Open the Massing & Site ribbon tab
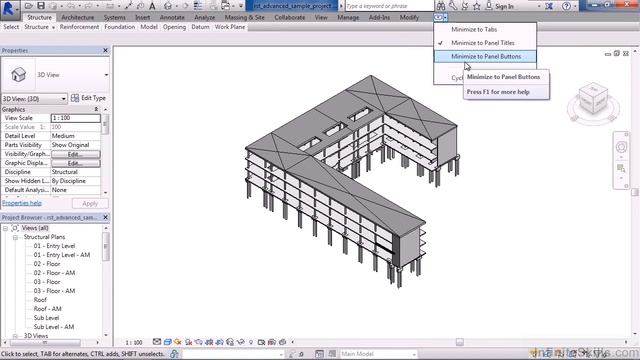Viewport: 640px width, 360px height. click(244, 18)
